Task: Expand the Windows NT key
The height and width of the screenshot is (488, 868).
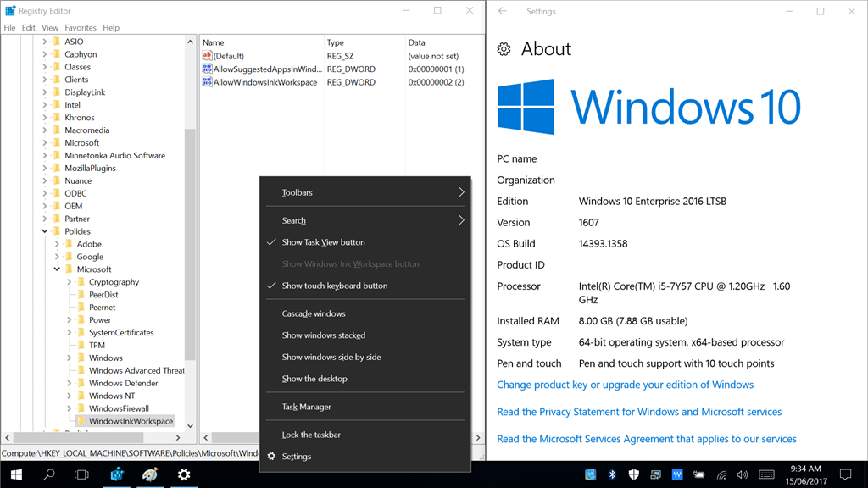Action: pyautogui.click(x=70, y=396)
